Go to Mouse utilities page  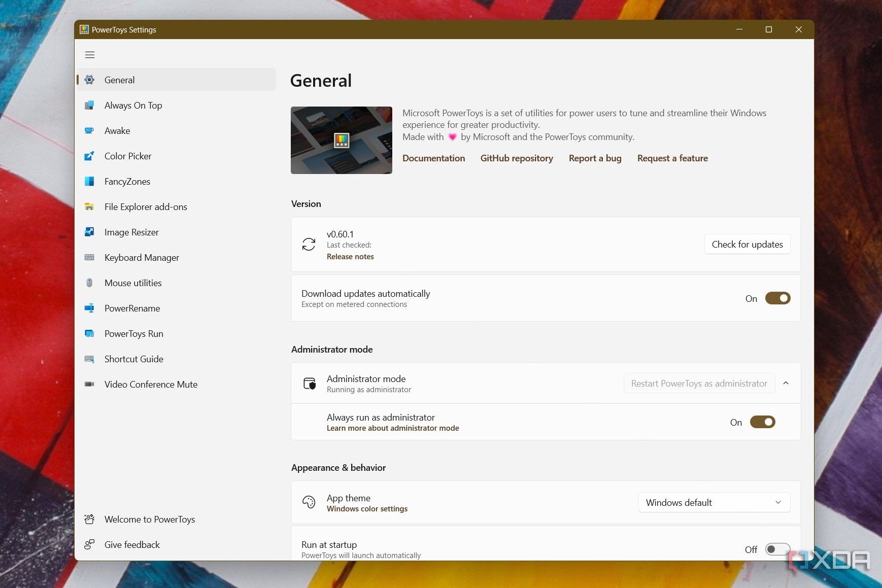coord(176,283)
